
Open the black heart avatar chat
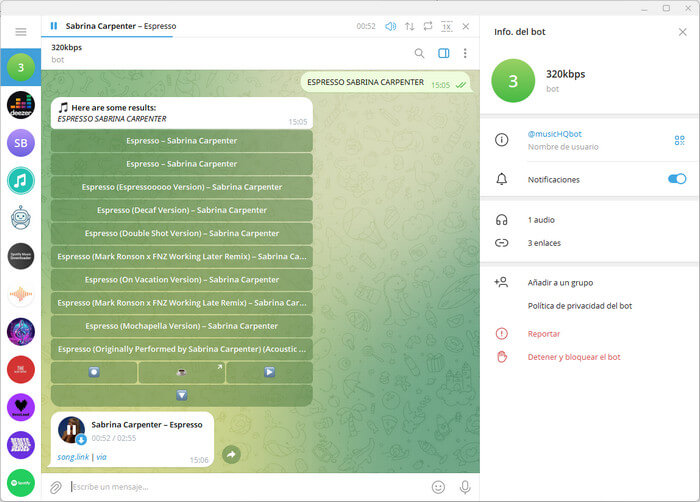click(21, 407)
